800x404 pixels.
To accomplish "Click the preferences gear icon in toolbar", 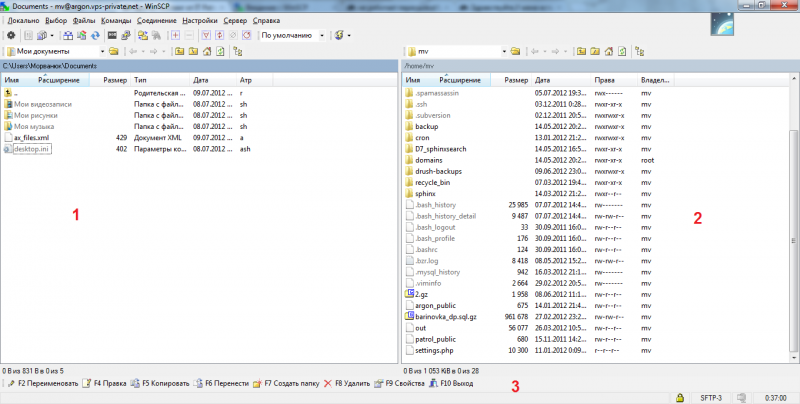I will click(x=10, y=35).
